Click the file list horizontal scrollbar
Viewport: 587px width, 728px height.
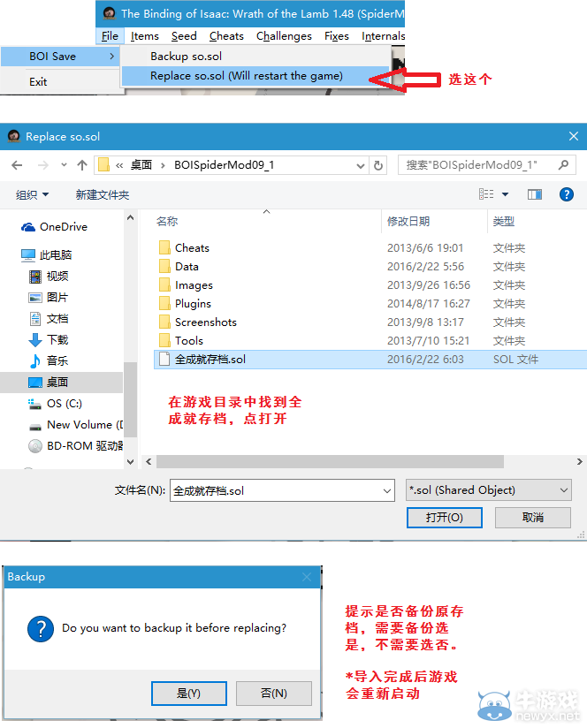point(331,461)
